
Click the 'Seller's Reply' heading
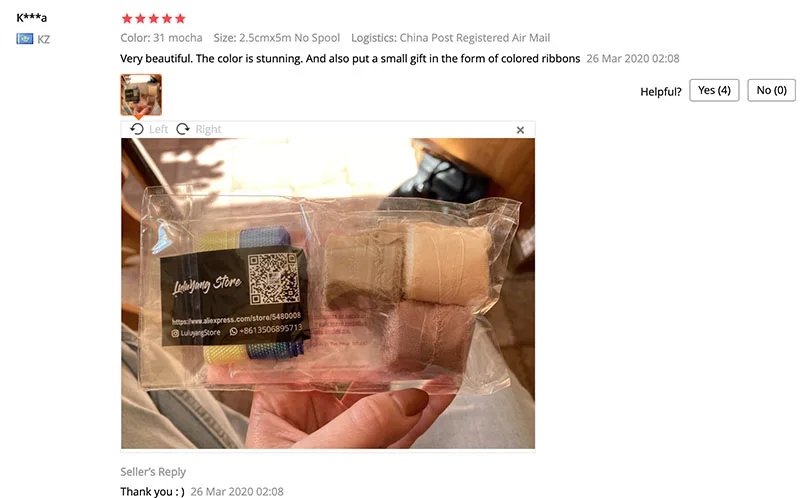click(x=153, y=471)
